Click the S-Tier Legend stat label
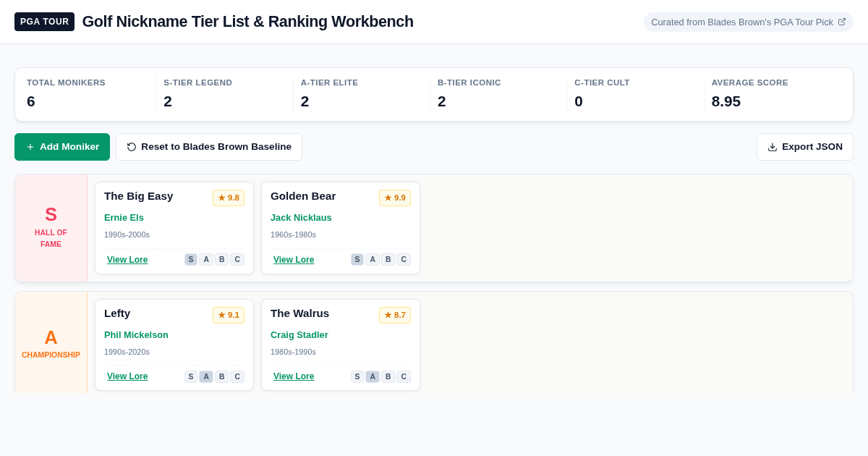Screen dimensions: 868x456 pos(197,83)
